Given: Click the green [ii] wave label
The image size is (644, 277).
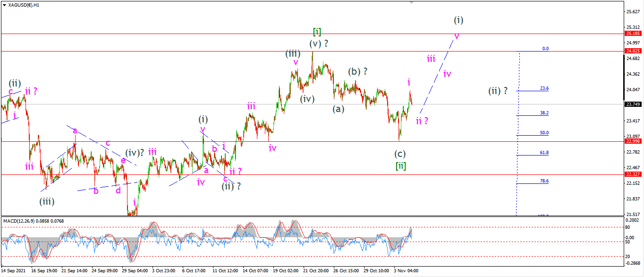Looking at the screenshot, I should click(400, 165).
